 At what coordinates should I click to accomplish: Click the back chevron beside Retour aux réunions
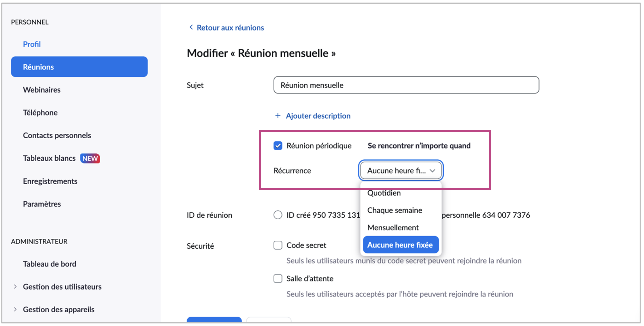coord(191,27)
